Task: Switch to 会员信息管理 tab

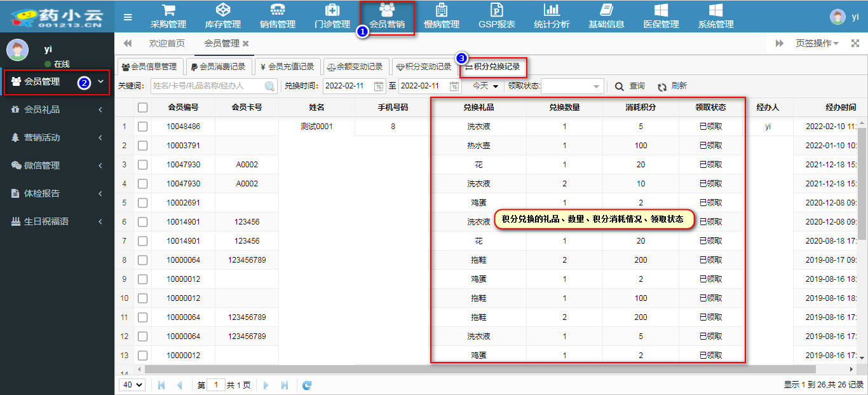Action: click(x=149, y=67)
